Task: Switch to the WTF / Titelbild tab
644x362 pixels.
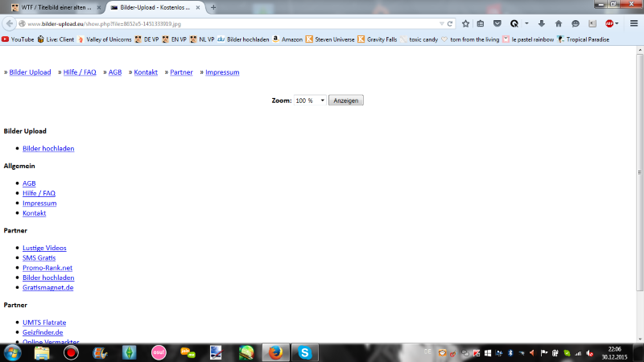Action: point(52,7)
